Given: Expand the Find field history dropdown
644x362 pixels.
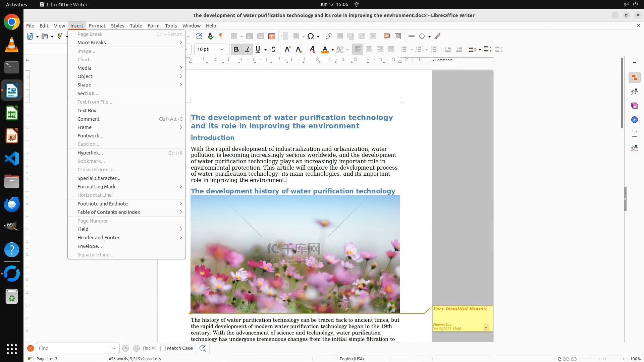Looking at the screenshot, I should click(x=113, y=348).
